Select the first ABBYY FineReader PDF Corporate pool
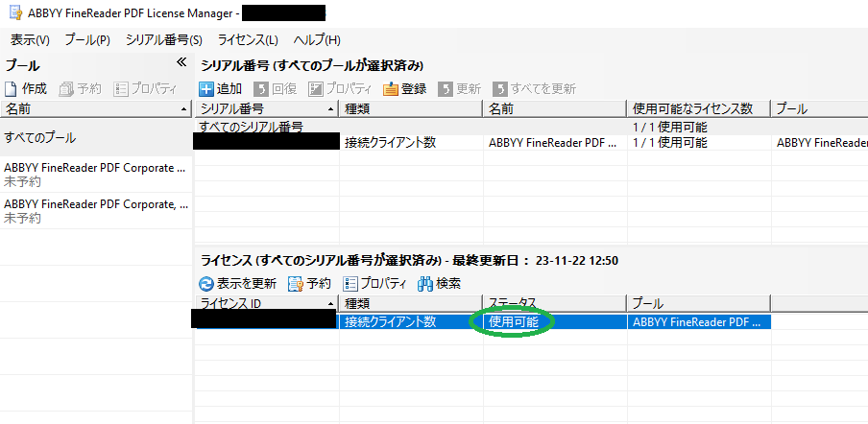 [x=96, y=175]
